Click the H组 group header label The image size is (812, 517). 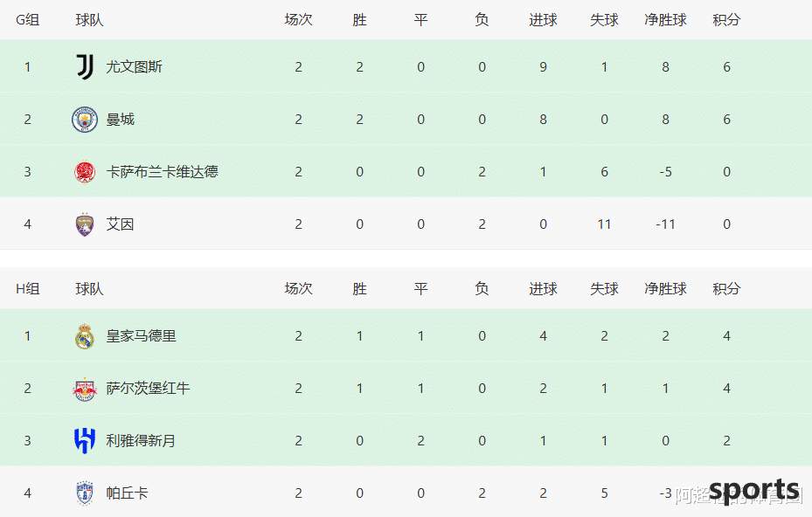(27, 289)
